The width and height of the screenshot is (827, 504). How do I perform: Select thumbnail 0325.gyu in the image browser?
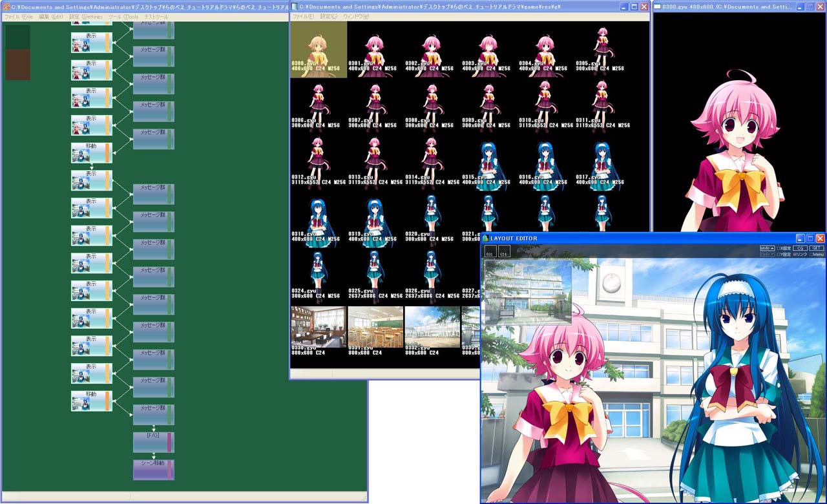[x=375, y=277]
